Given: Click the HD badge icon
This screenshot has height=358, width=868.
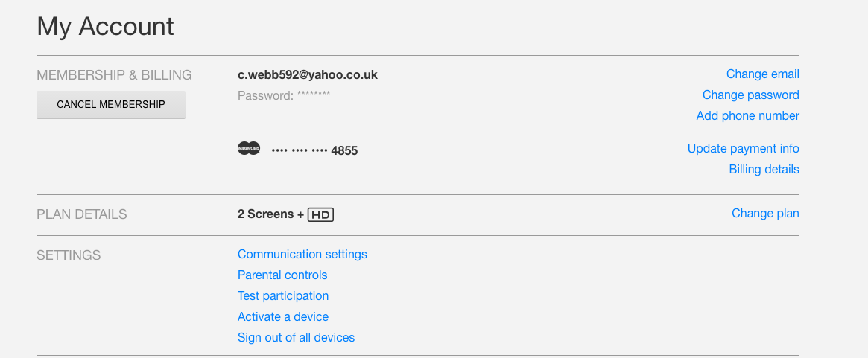Looking at the screenshot, I should 320,215.
